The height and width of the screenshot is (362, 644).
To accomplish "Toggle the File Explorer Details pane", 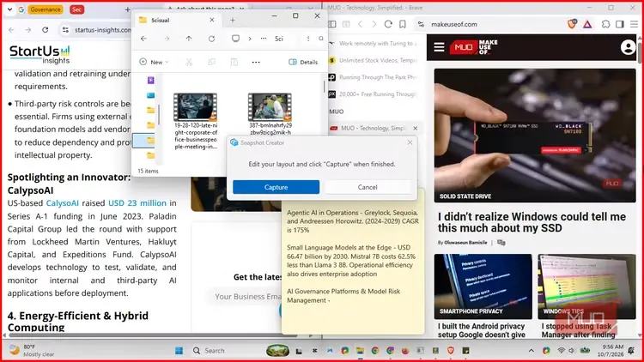I will [x=303, y=62].
